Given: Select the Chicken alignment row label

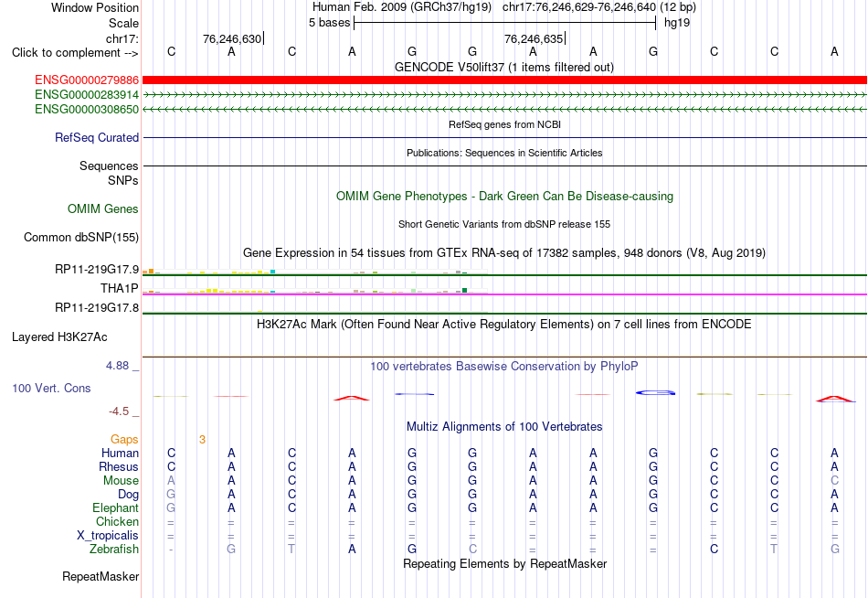Looking at the screenshot, I should point(117,521).
